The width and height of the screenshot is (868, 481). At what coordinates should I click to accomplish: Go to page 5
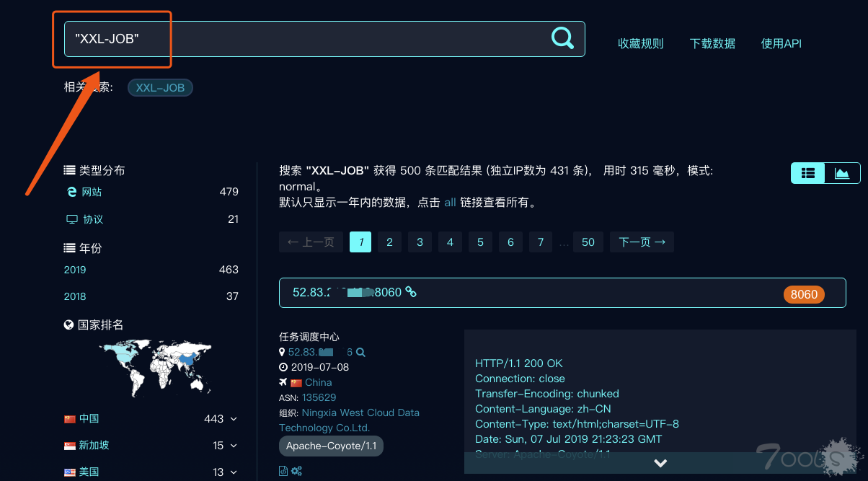pos(480,242)
